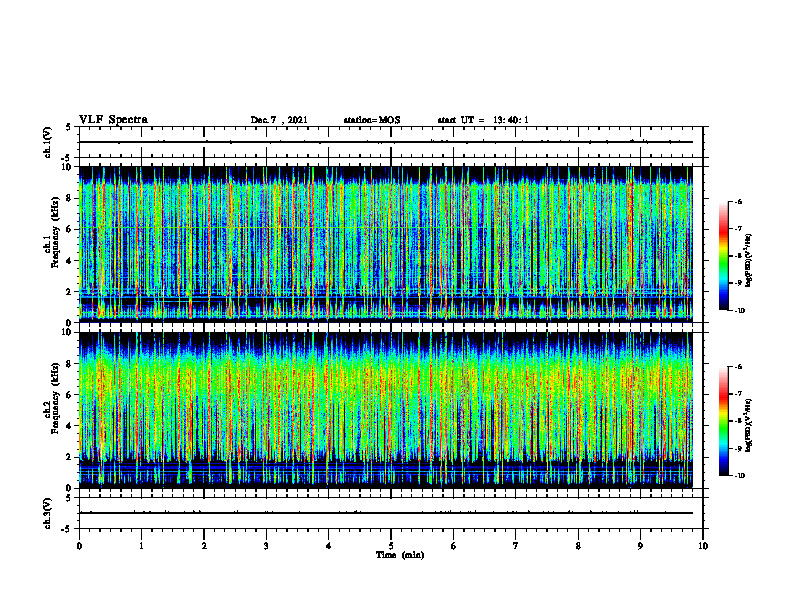
Task: Click the 5 volt tick label on ch.1(V) axis
Action: (x=70, y=127)
